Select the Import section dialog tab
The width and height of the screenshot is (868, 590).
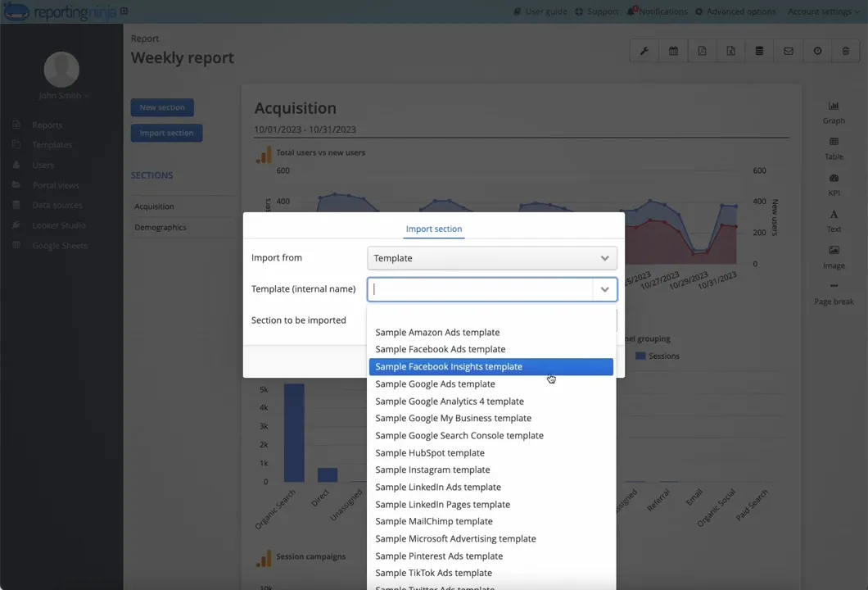pyautogui.click(x=434, y=229)
